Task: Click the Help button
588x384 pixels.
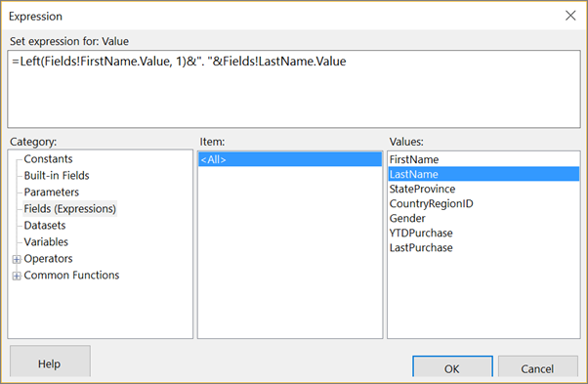Action: [x=50, y=362]
